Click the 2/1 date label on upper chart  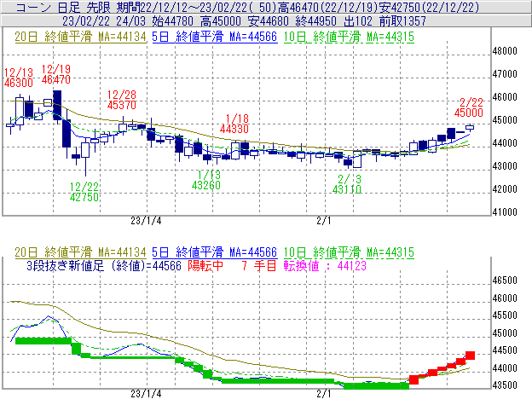[324, 221]
